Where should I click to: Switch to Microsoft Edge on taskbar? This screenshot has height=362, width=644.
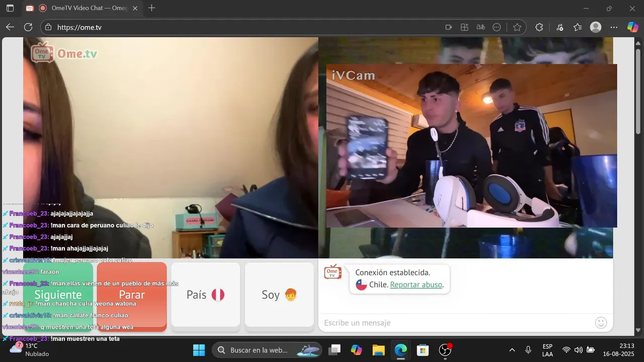(400, 350)
